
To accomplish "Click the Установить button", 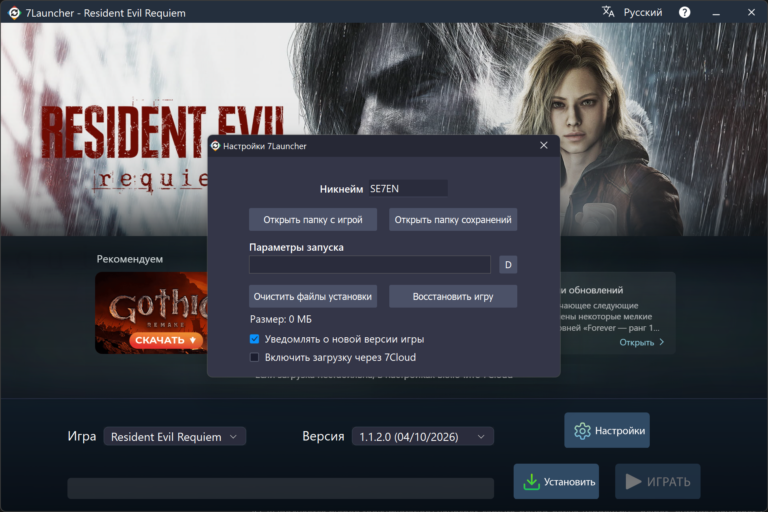I will tap(556, 482).
